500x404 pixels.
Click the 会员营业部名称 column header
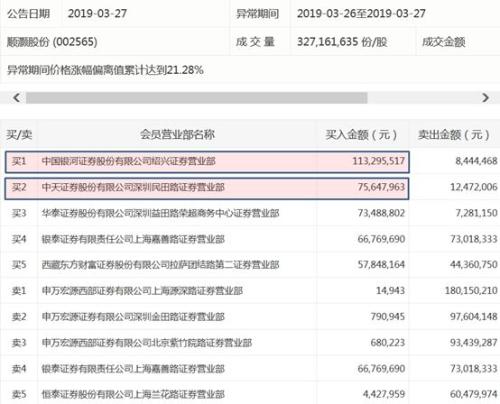click(x=177, y=135)
